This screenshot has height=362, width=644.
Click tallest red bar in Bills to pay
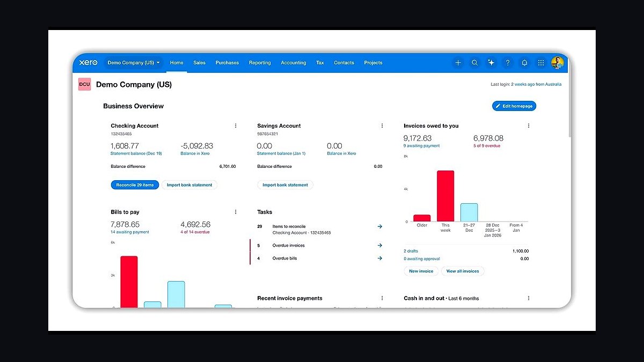point(129,282)
